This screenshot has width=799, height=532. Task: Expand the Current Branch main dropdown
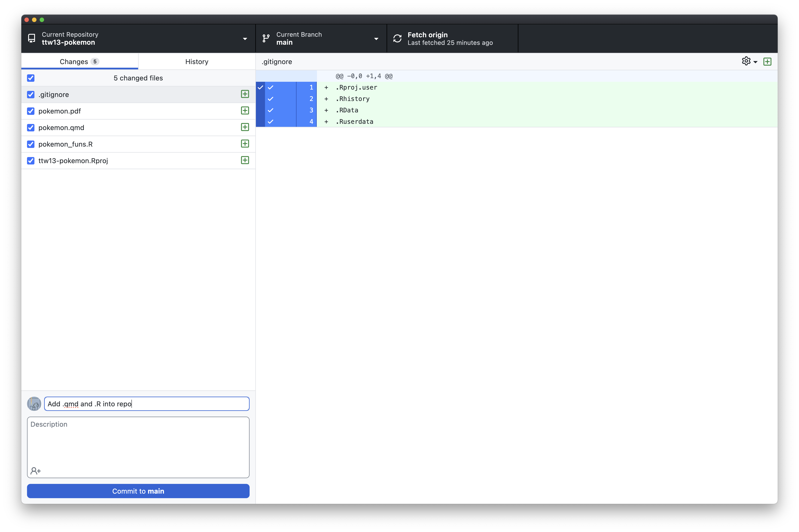click(376, 39)
